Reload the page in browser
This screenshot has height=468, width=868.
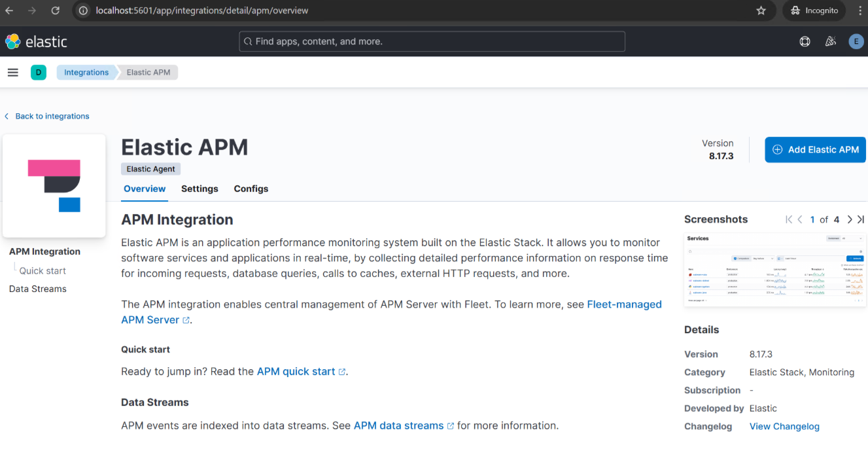56,10
